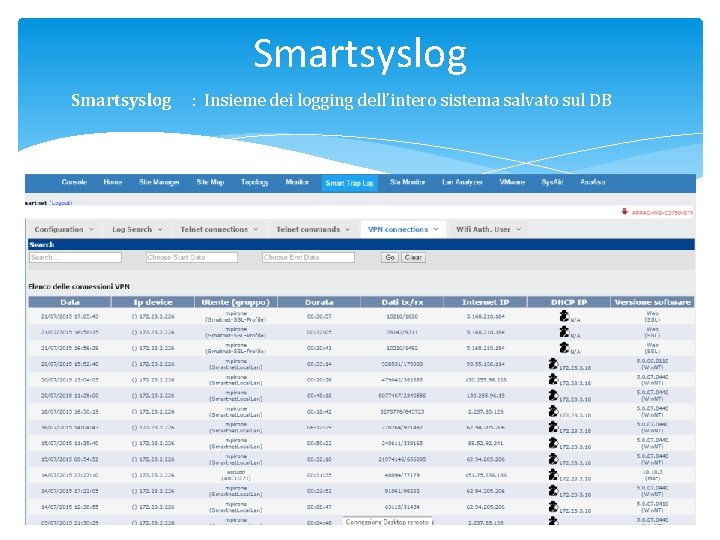Click the 'Elenco delle connessioni VPN' heading

79,287
